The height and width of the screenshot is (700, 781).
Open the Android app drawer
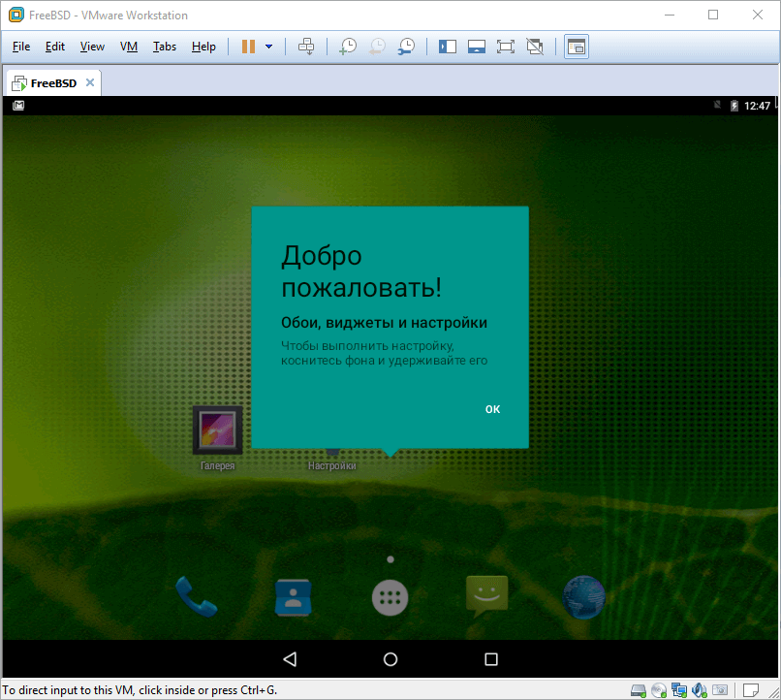[x=390, y=597]
